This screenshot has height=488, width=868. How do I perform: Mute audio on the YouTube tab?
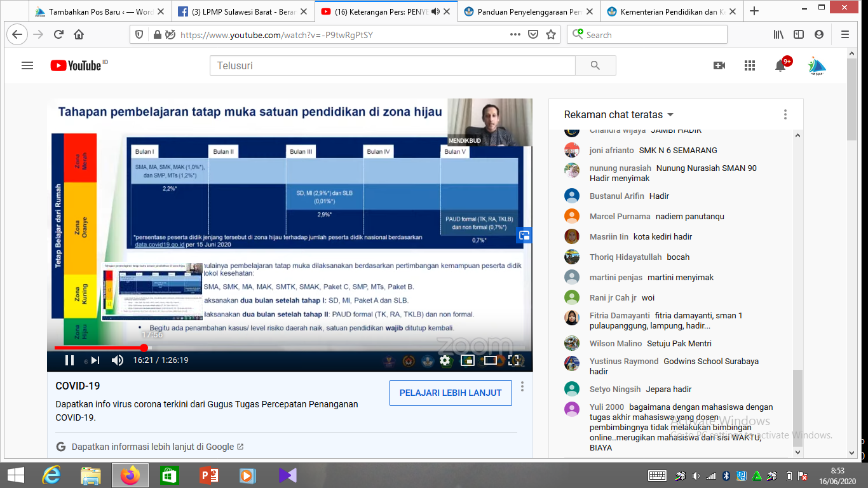[436, 11]
